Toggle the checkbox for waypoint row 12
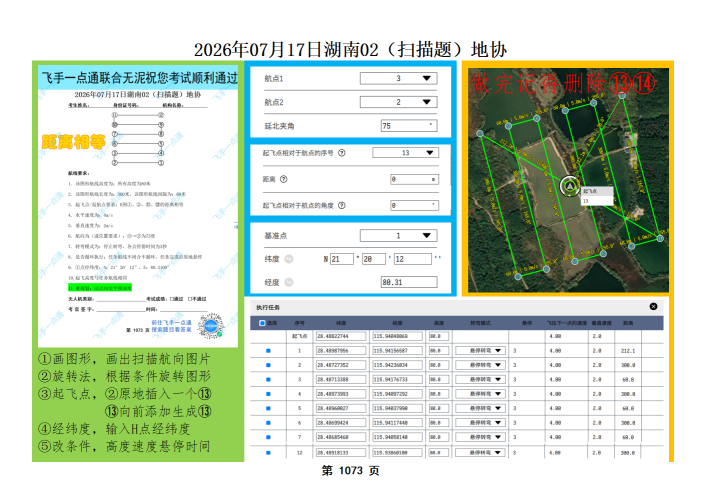The width and height of the screenshot is (701, 496). pyautogui.click(x=268, y=453)
